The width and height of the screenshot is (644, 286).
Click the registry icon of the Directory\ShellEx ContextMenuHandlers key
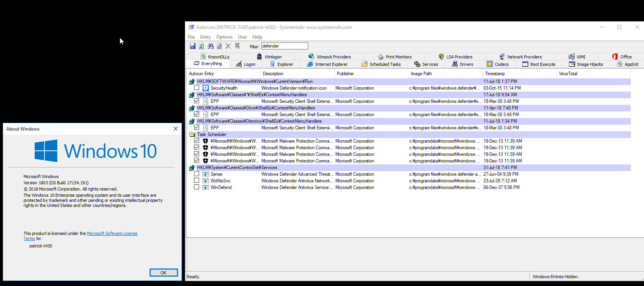pyautogui.click(x=192, y=121)
